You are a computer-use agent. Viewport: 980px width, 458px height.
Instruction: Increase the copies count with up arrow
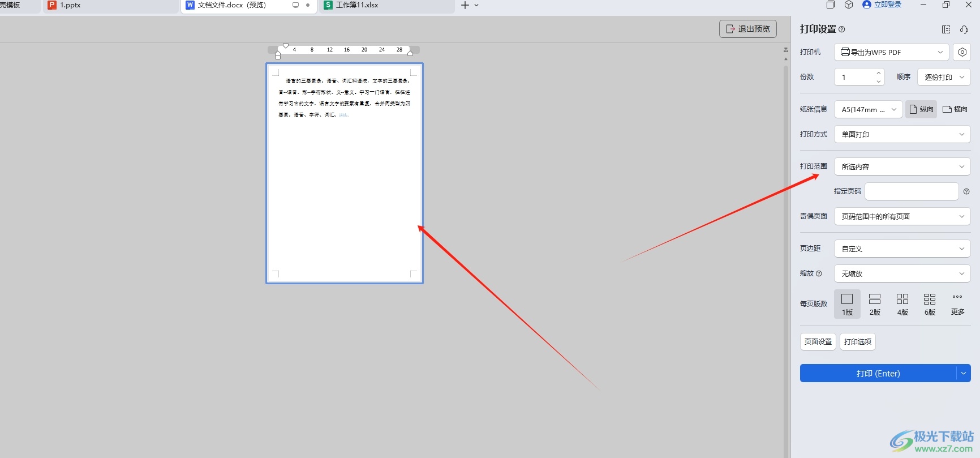pyautogui.click(x=878, y=72)
